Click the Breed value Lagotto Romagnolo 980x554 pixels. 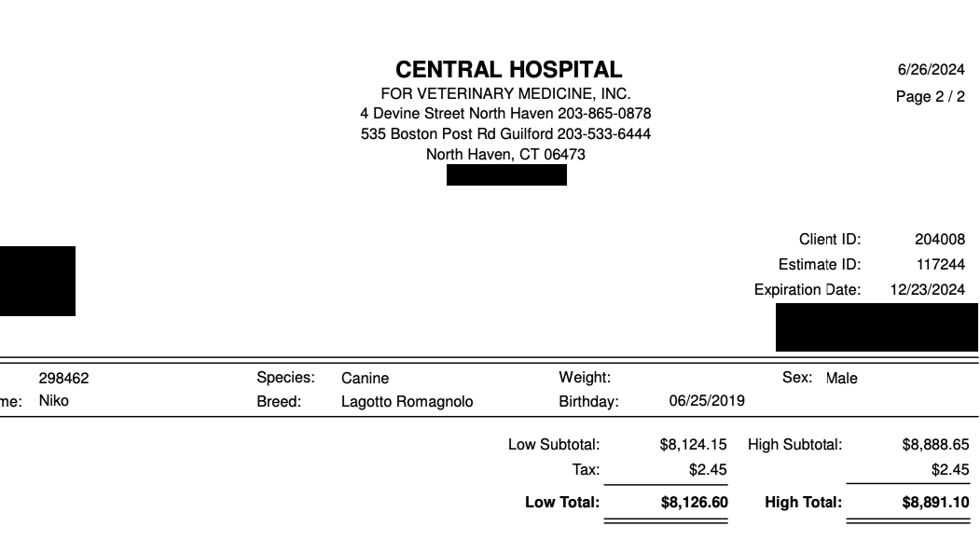407,401
